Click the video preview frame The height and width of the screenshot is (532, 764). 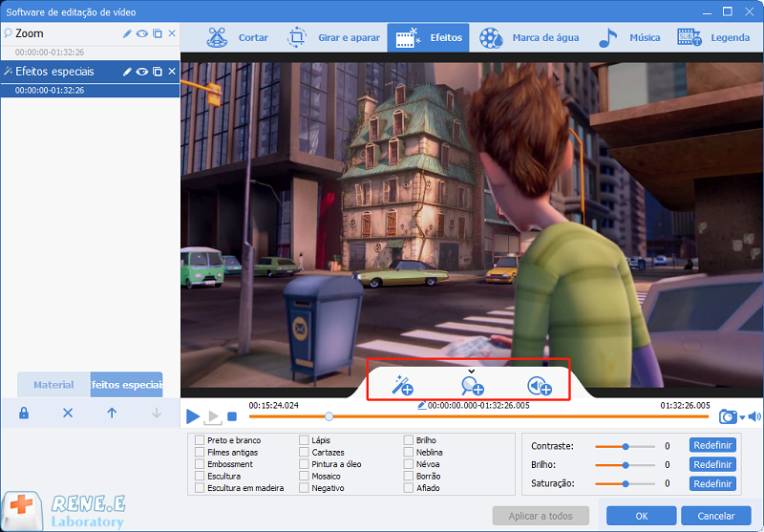(x=472, y=225)
